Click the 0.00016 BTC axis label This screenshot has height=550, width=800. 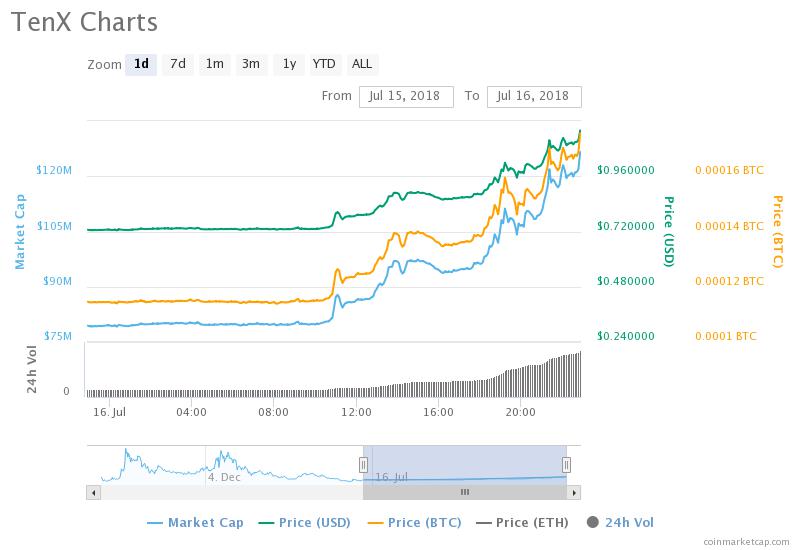point(729,170)
